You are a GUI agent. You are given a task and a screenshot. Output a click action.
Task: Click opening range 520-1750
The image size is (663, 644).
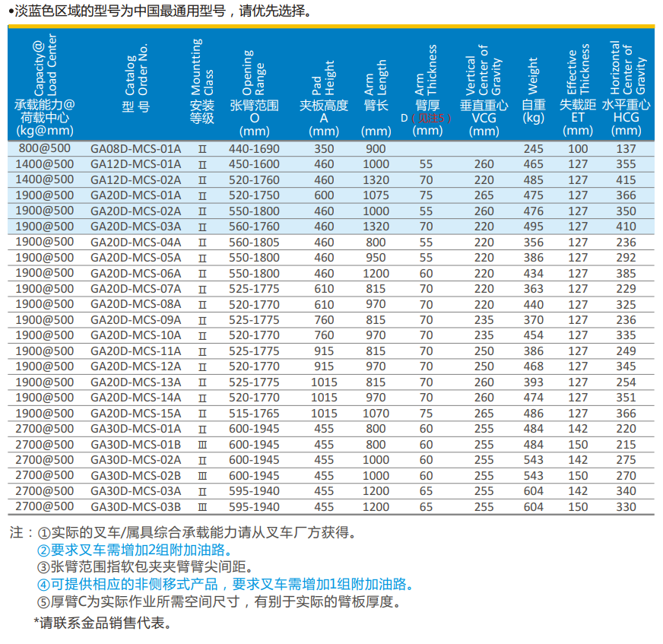pyautogui.click(x=254, y=195)
